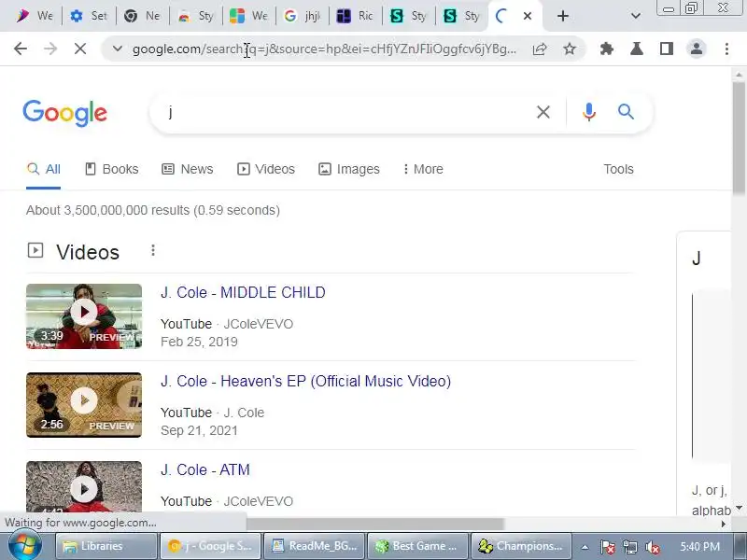747x560 pixels.
Task: Open ReadMe_BG taskbar window
Action: pyautogui.click(x=315, y=546)
